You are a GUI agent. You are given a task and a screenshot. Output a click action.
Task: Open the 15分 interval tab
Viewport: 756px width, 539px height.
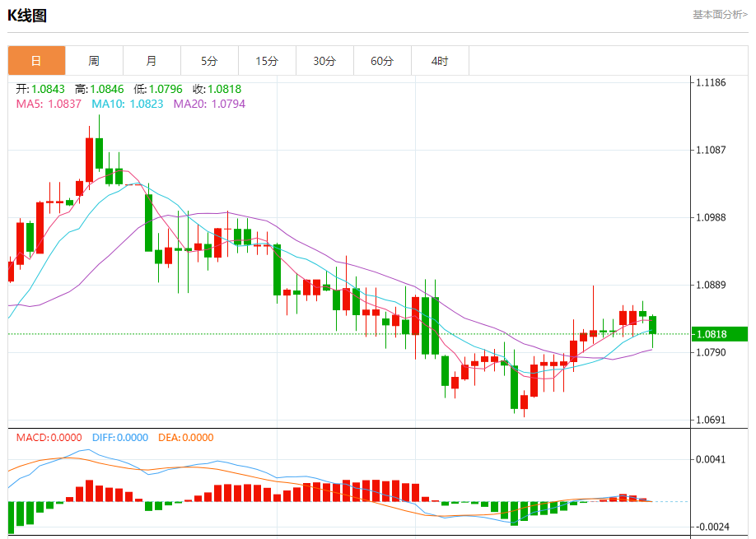267,61
